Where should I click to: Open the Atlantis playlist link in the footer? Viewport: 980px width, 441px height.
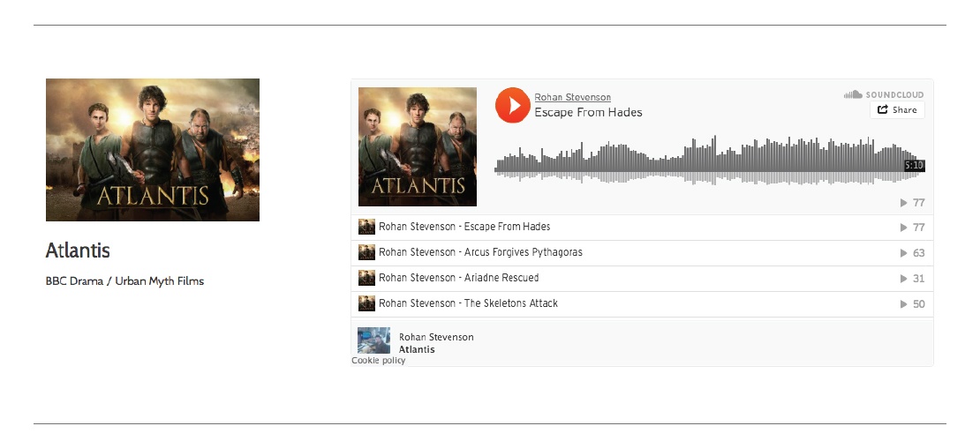417,350
